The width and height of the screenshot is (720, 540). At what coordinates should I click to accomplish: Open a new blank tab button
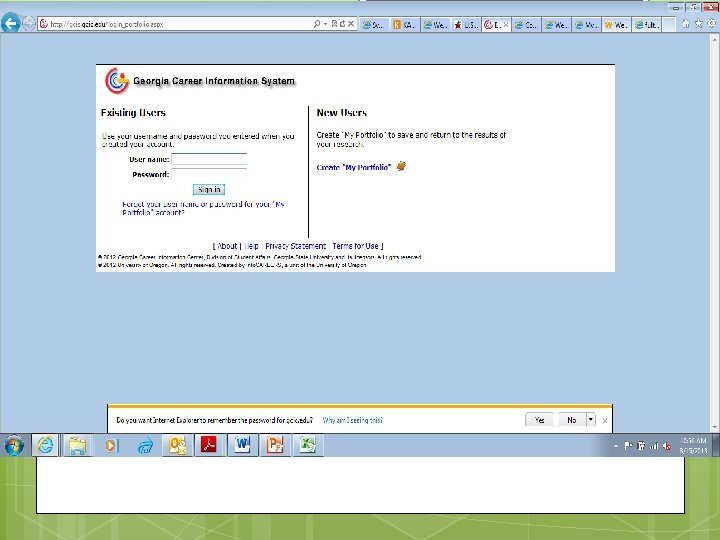[x=669, y=25]
